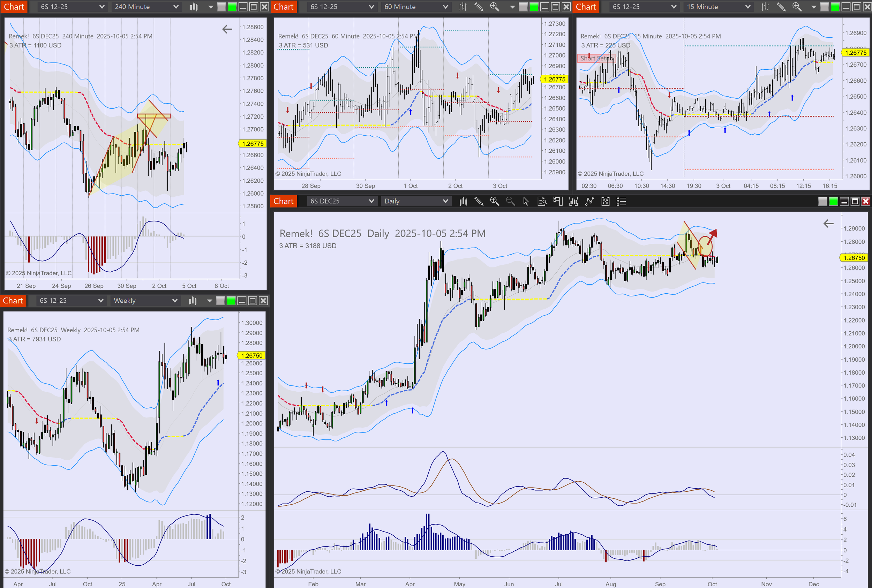Click Chart tab of Weekly window

click(x=13, y=301)
